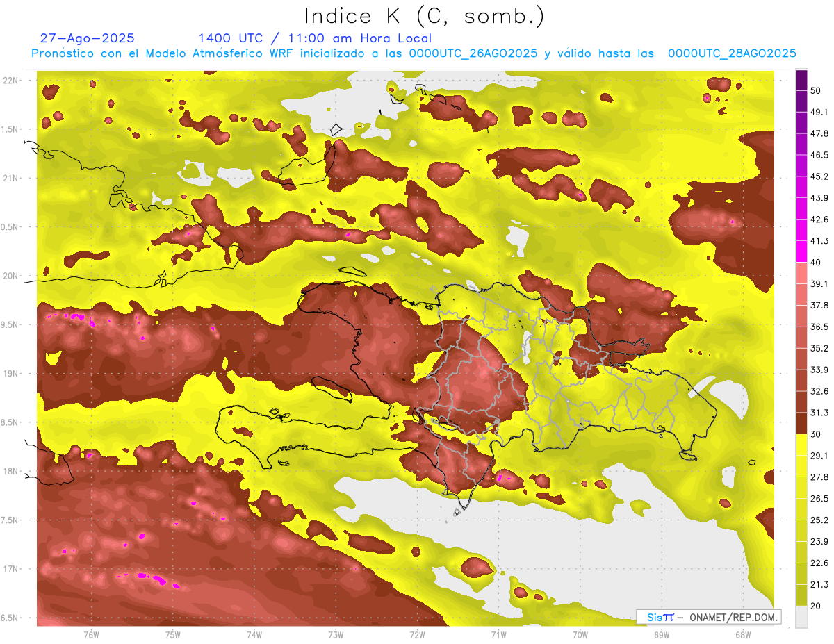This screenshot has width=834, height=644.
Task: Click the validity end time '0000UTC_28AGO2025'
Action: click(x=732, y=53)
